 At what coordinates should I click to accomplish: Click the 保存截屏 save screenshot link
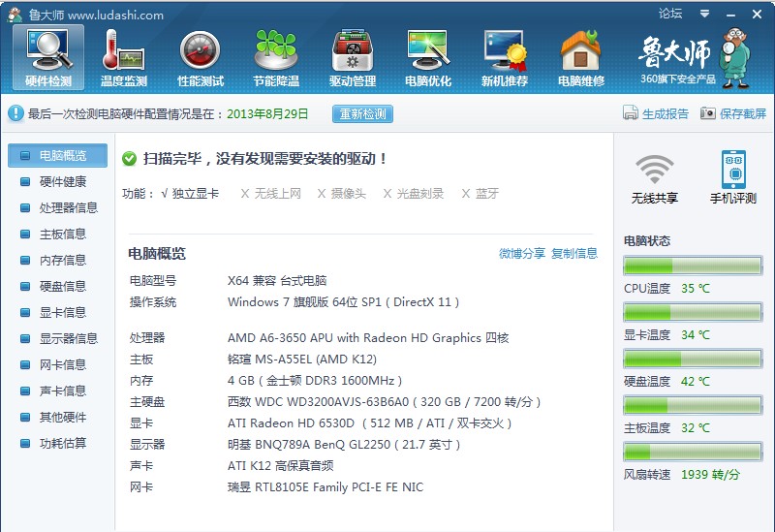tap(733, 114)
